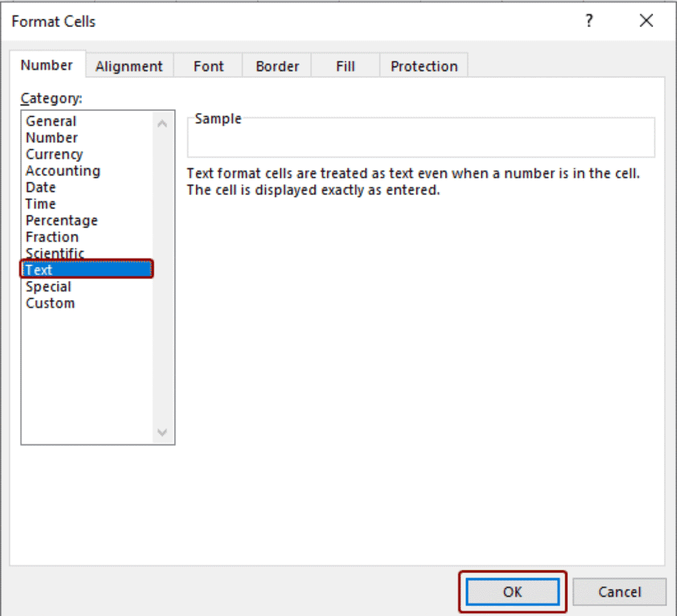Switch to the Fill tab

click(345, 65)
